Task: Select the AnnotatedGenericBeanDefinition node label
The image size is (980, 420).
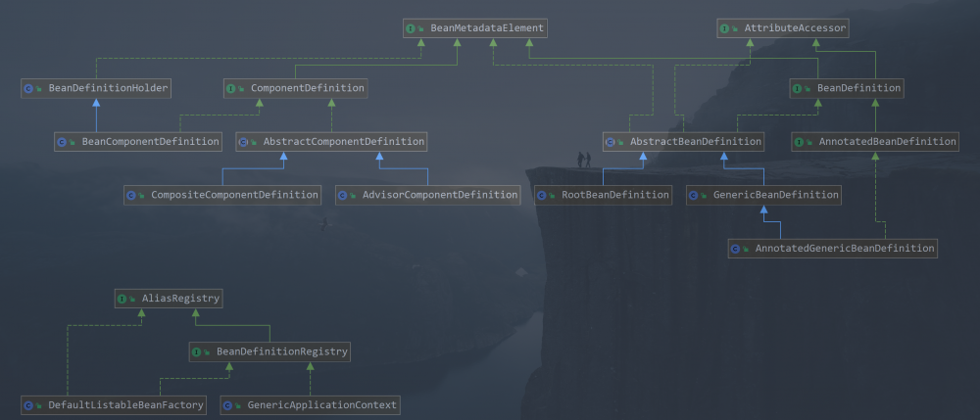Action: coord(844,249)
